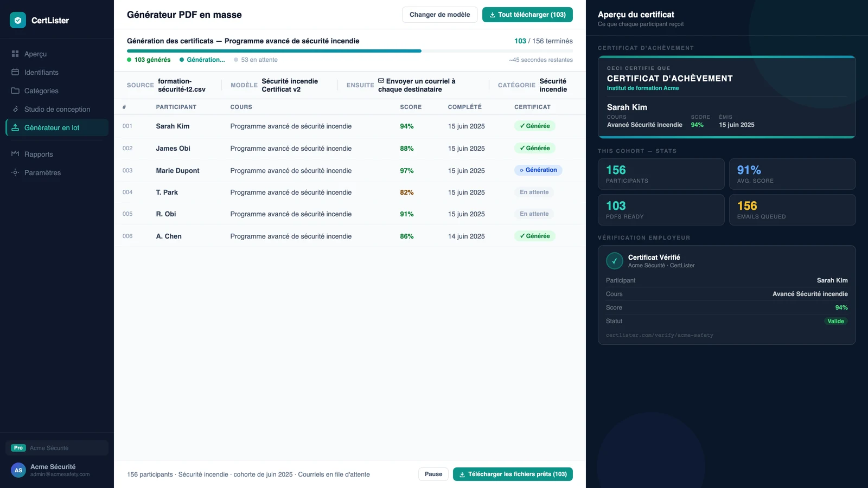Click the envelope icon by Envoyer un courriel
This screenshot has width=868, height=488.
[381, 81]
